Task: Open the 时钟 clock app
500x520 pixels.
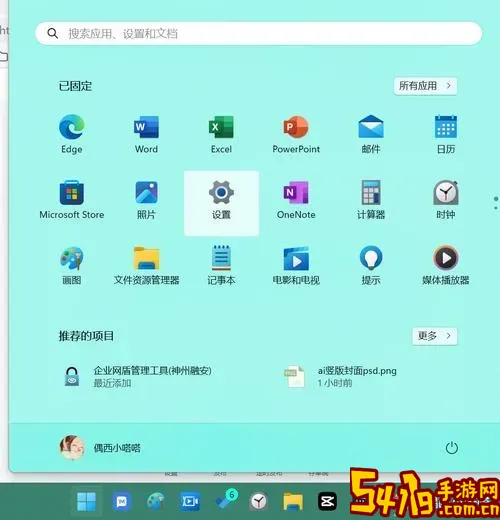Action: click(x=446, y=200)
